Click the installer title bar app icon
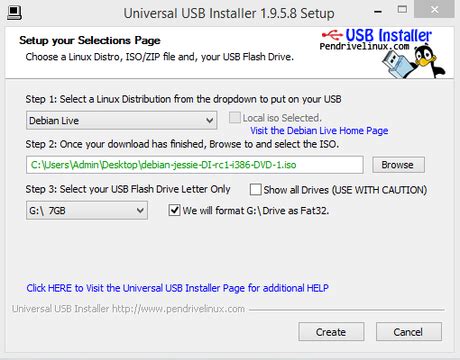 14,13
